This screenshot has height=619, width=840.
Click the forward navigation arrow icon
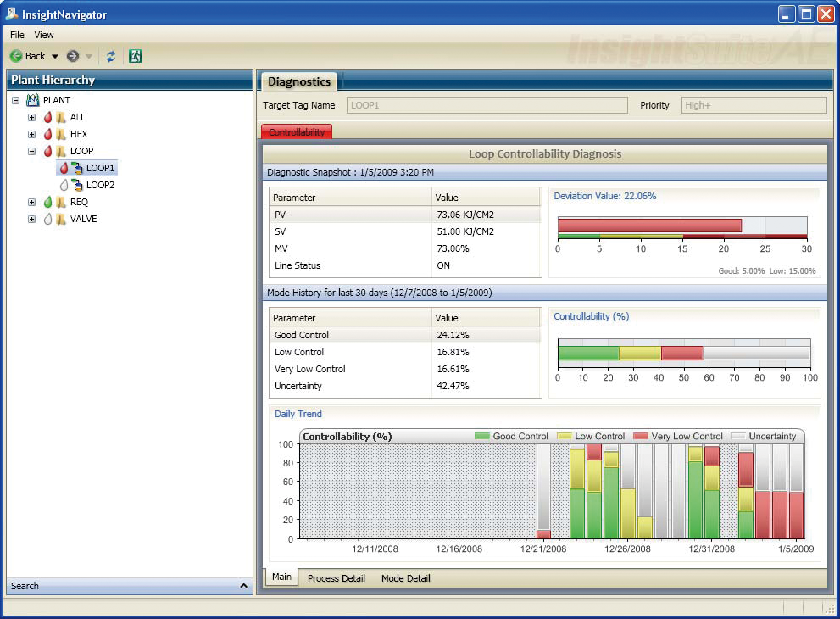[72, 55]
